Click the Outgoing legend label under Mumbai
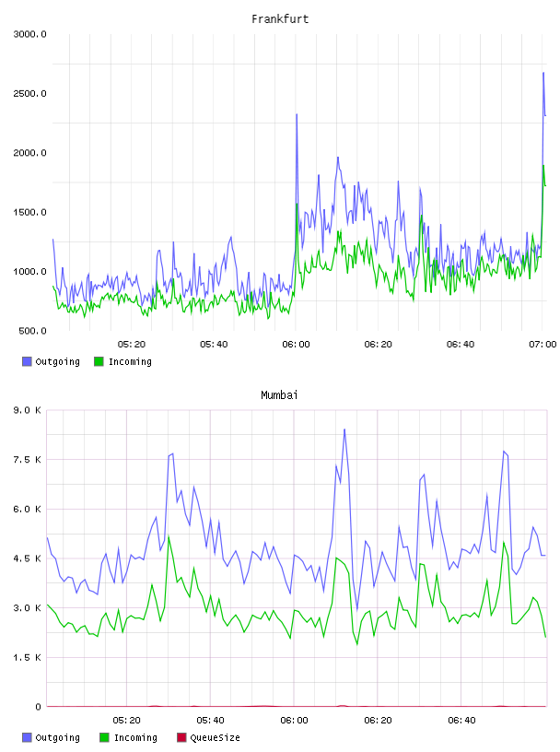This screenshot has height=752, width=560. (57, 737)
